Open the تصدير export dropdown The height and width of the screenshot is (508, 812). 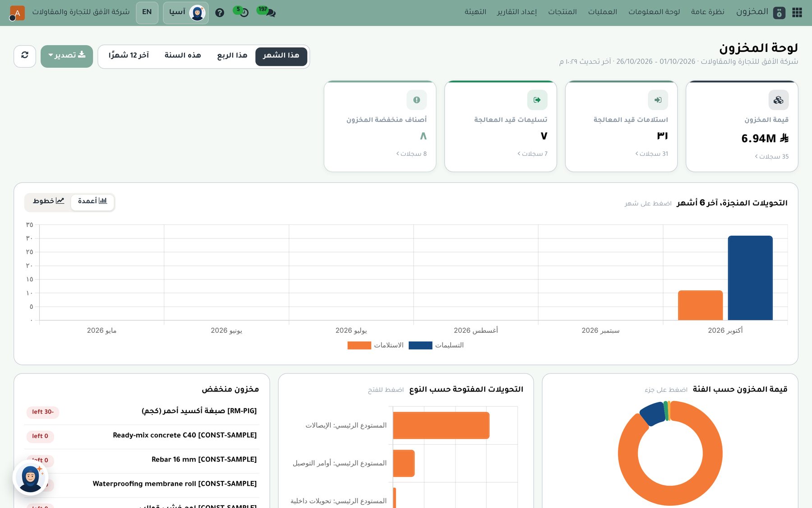[x=67, y=56]
